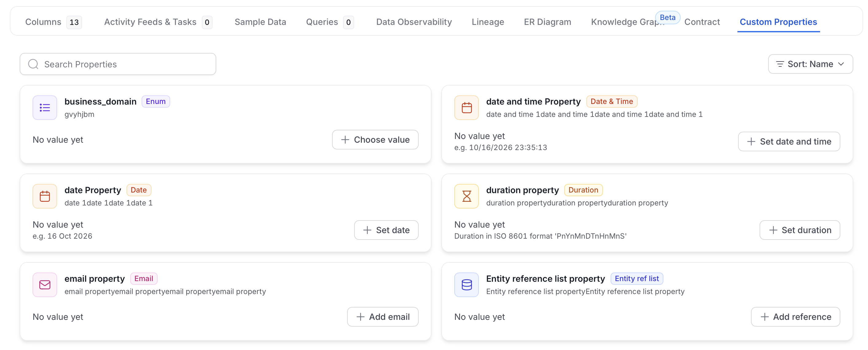Click the ISO 8601 duration format hint
868x350 pixels.
[x=540, y=236]
